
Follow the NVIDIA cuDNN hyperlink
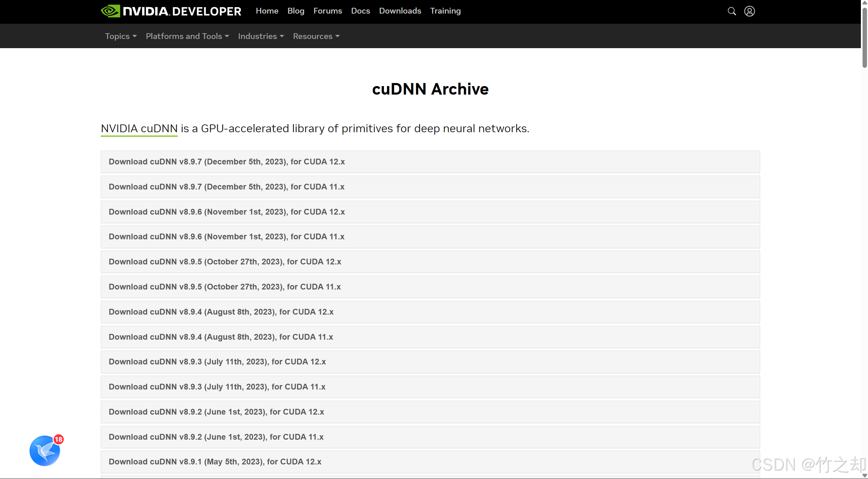139,128
